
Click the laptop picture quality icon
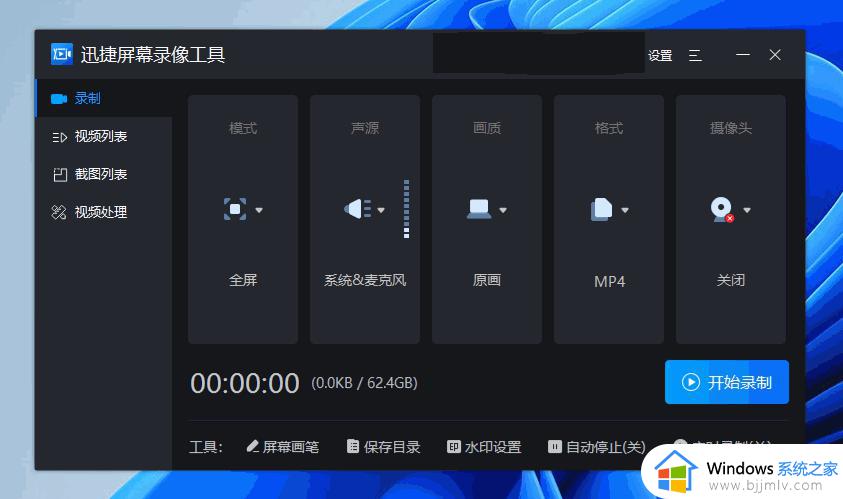pos(479,209)
